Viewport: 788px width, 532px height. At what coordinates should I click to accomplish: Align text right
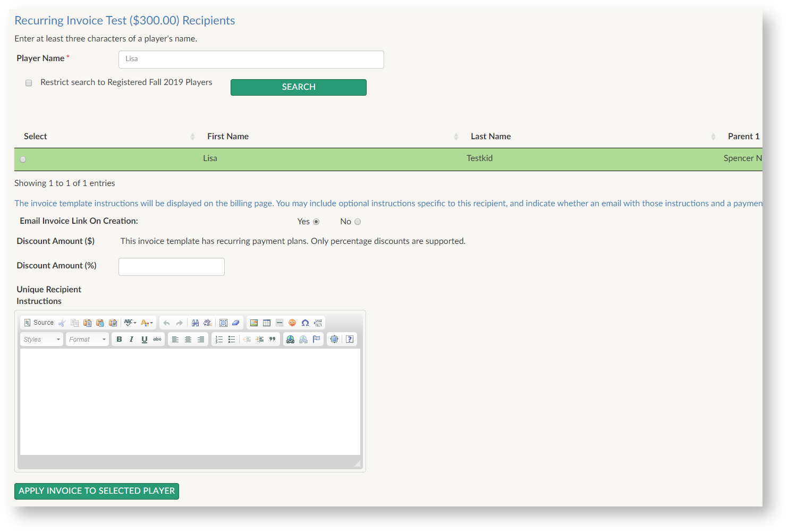201,339
